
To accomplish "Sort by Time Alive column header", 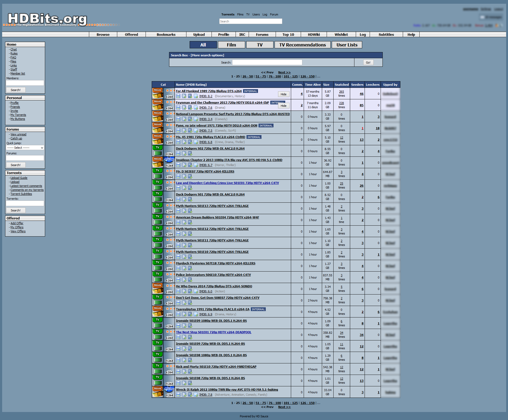I will (313, 85).
